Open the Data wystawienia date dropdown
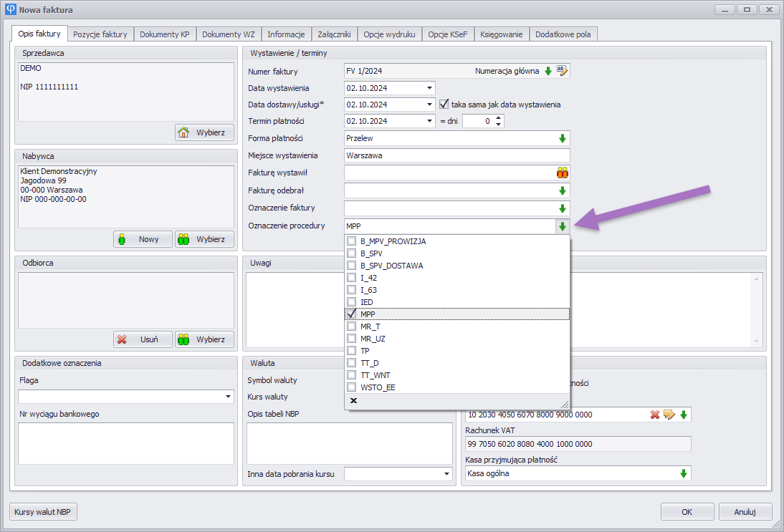784x532 pixels. click(429, 88)
